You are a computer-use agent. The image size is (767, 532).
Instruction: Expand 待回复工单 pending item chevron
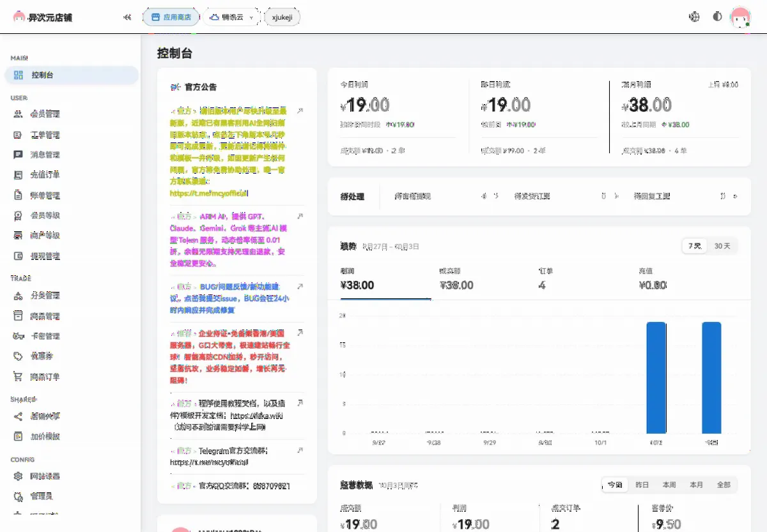click(735, 196)
